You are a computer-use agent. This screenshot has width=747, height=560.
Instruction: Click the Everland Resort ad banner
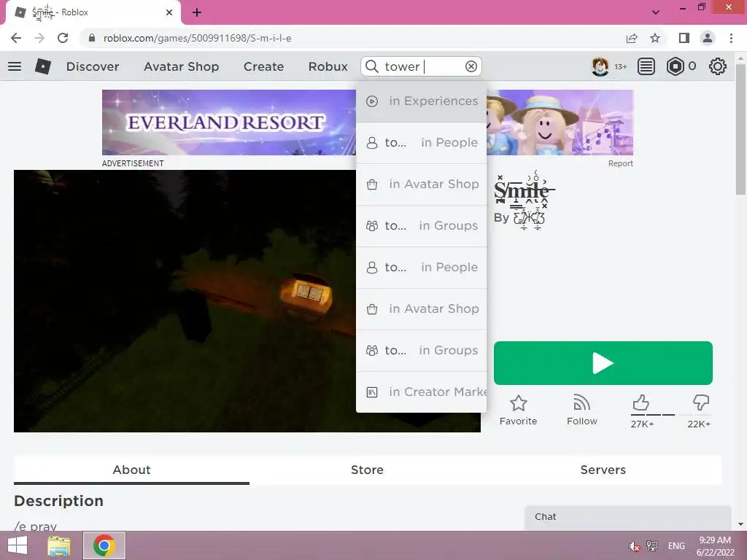[228, 122]
